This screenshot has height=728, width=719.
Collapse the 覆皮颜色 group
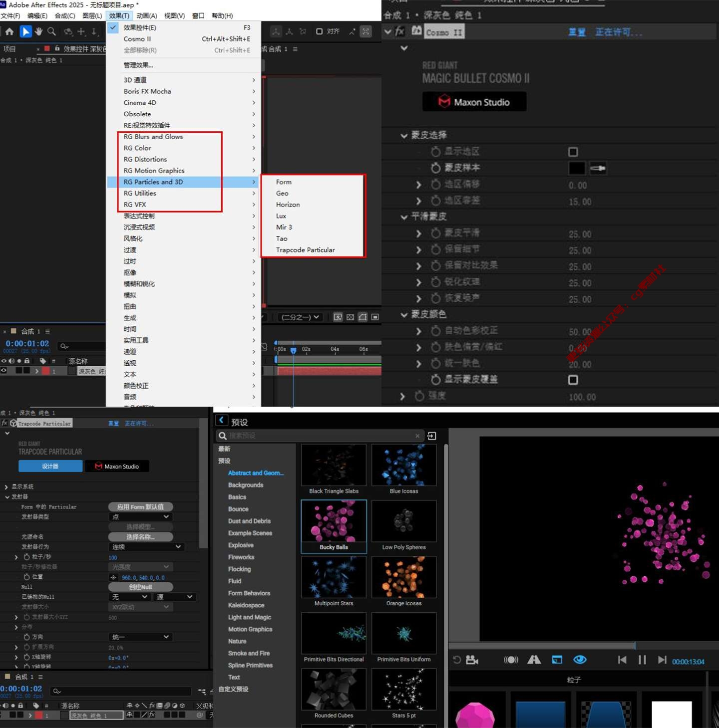point(404,314)
